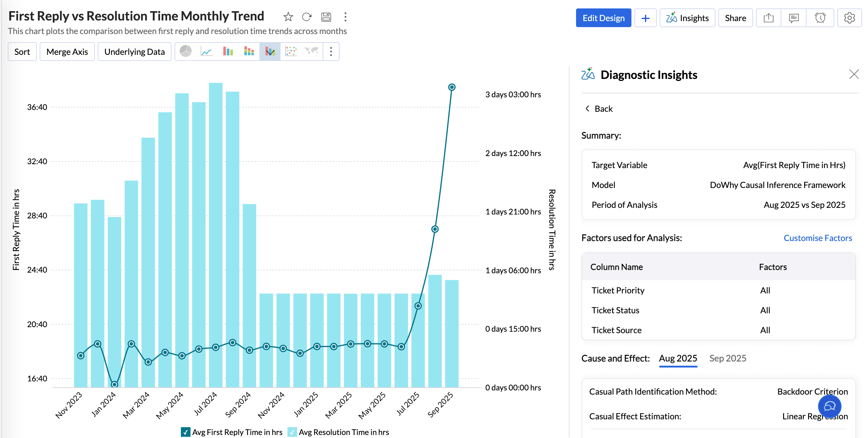This screenshot has width=868, height=438.
Task: Switch to line chart type icon
Action: (206, 52)
